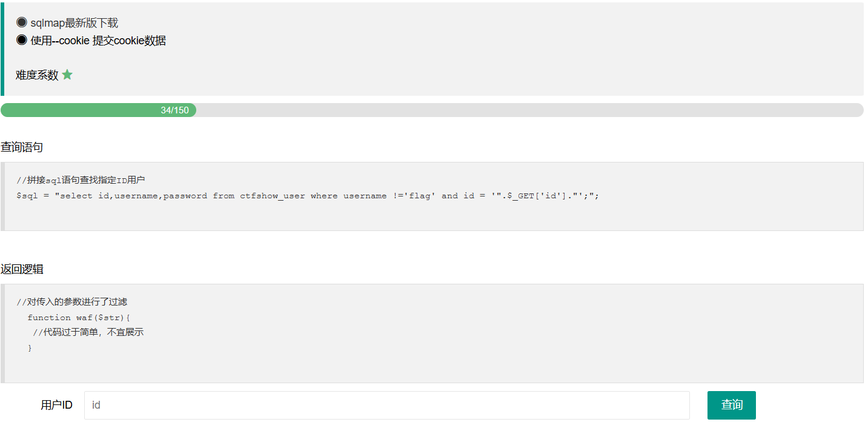The height and width of the screenshot is (422, 868).
Task: Click the green 34/150 progress bar fill
Action: (98, 110)
